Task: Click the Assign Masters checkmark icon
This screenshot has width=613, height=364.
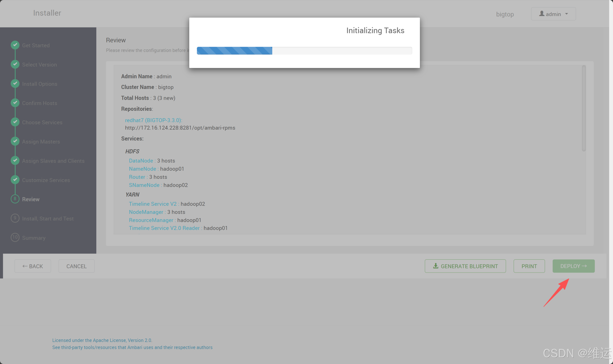Action: click(x=15, y=141)
